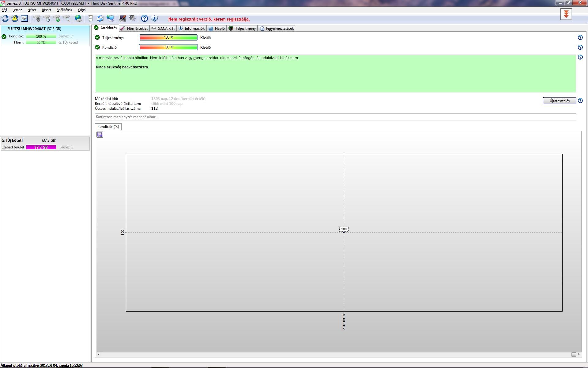Switch to the S.M.A.R.T. tab

pyautogui.click(x=163, y=29)
